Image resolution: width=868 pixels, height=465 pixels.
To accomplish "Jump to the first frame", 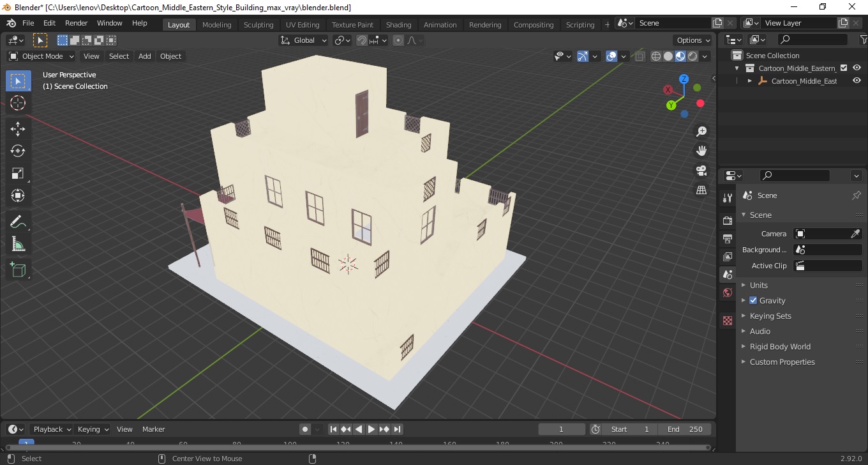I will pyautogui.click(x=333, y=429).
